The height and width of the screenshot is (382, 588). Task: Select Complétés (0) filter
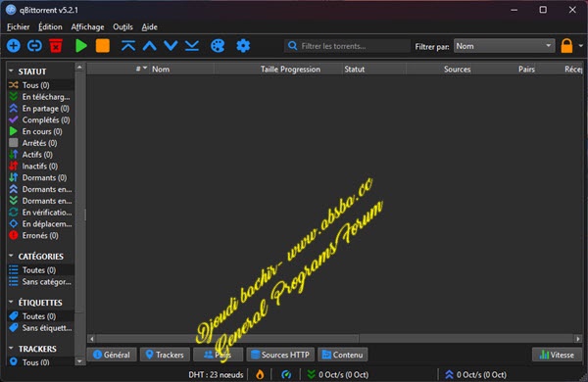40,119
